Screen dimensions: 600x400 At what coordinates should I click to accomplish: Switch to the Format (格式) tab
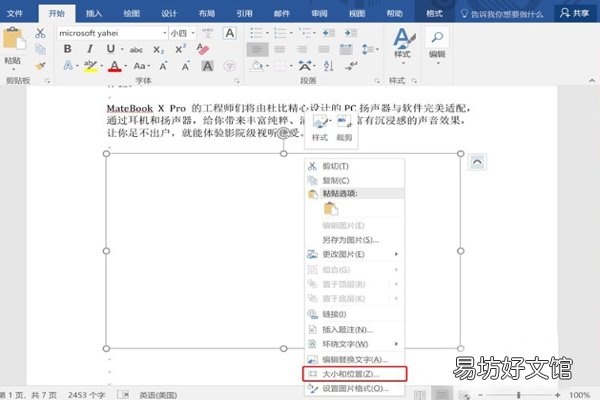[434, 14]
